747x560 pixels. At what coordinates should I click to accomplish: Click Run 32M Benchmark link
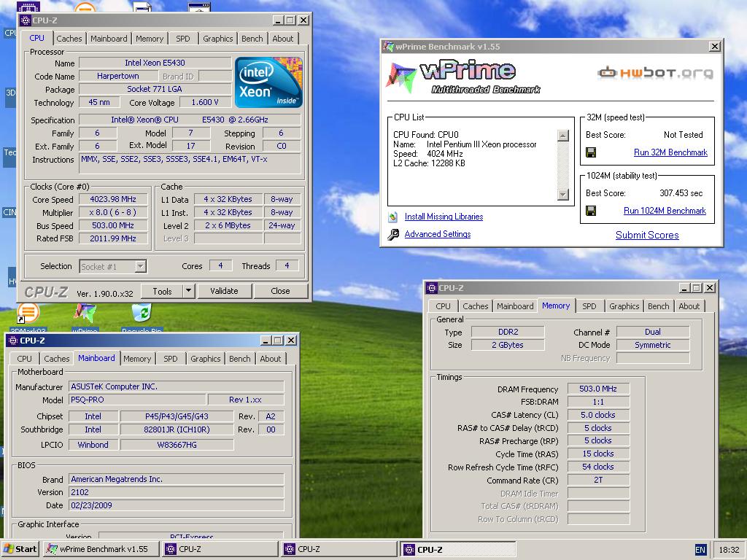pos(670,152)
